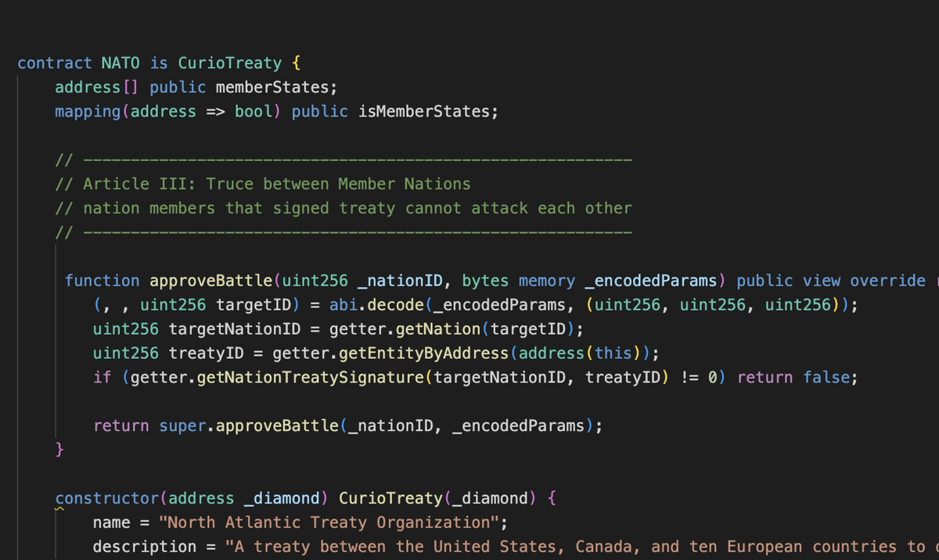Click the 'if' keyword
The height and width of the screenshot is (560, 939).
click(103, 377)
